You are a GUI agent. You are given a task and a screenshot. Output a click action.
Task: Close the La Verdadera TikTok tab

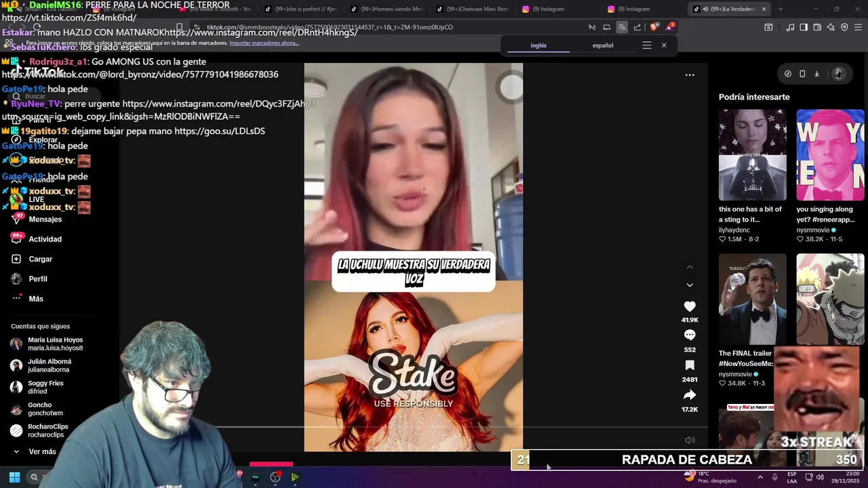[x=764, y=9]
